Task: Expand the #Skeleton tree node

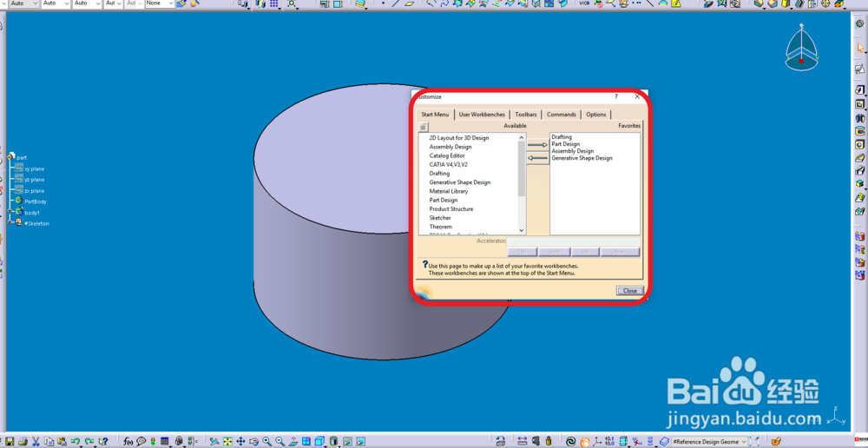Action: pos(10,222)
